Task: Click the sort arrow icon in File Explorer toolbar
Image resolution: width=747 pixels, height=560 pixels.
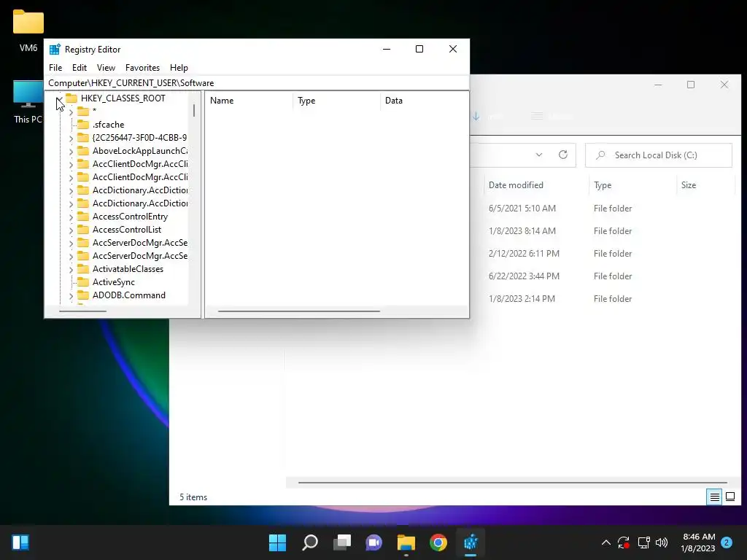Action: pos(476,116)
